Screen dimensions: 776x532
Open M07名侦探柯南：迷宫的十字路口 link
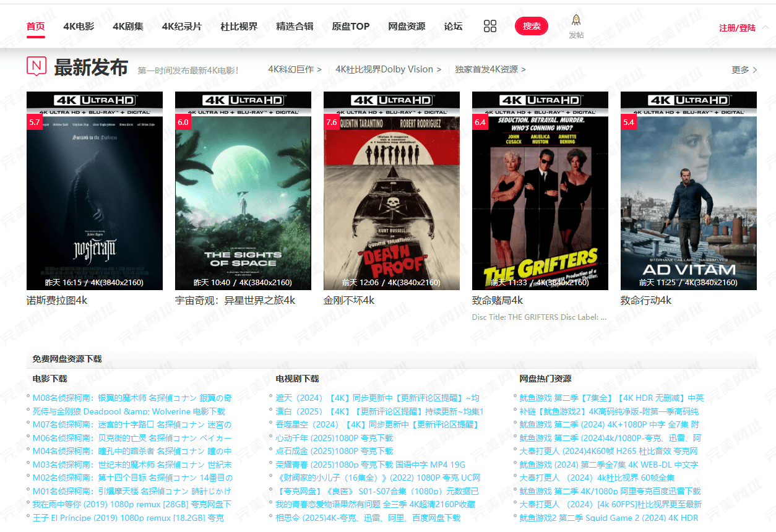coord(132,424)
